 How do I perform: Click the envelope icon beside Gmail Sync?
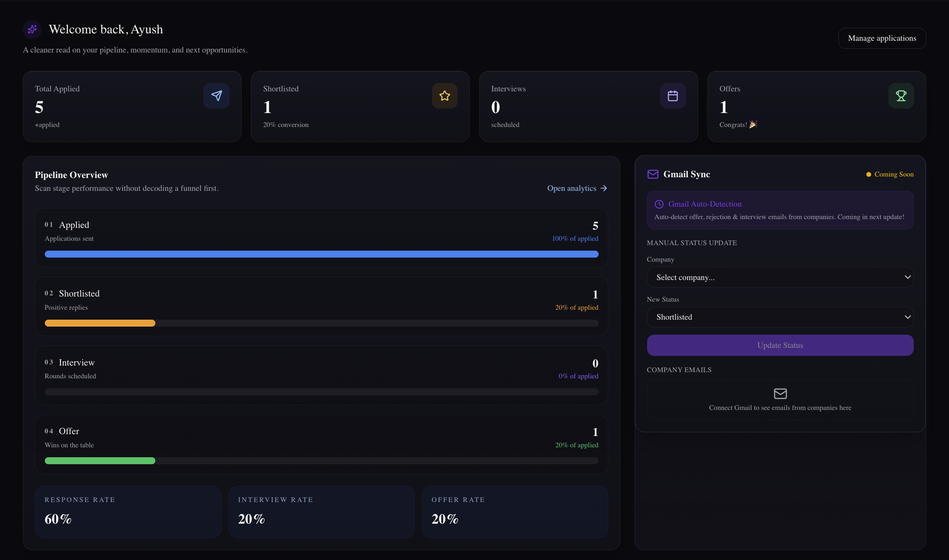coord(653,174)
